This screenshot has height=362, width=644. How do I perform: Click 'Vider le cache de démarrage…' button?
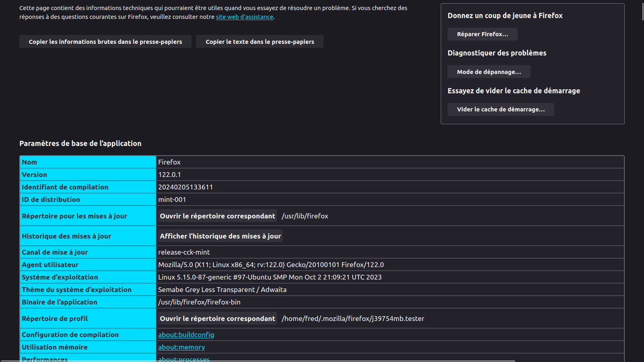click(x=501, y=109)
